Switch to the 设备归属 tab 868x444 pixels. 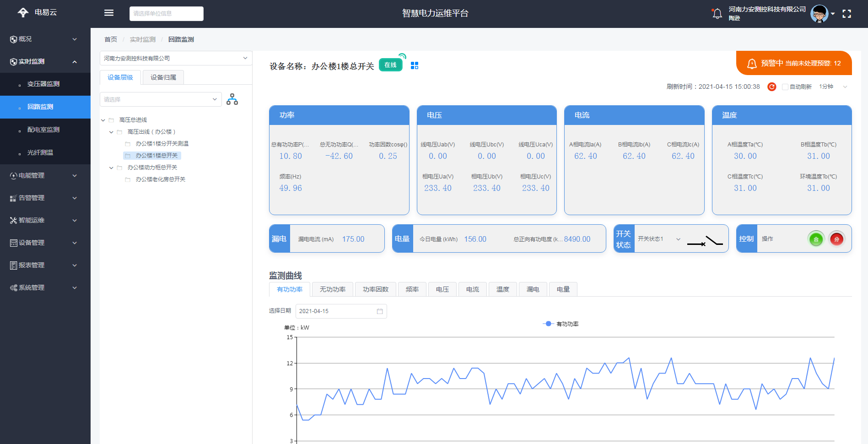[x=163, y=77]
